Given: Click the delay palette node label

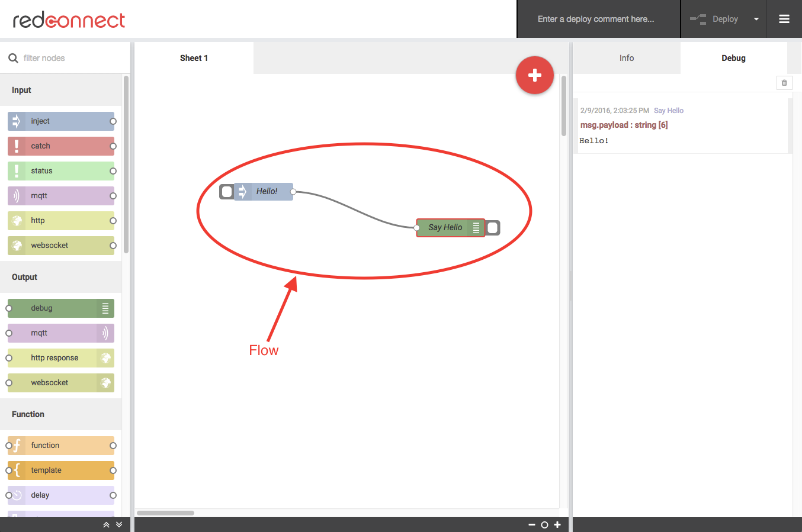Looking at the screenshot, I should coord(40,495).
